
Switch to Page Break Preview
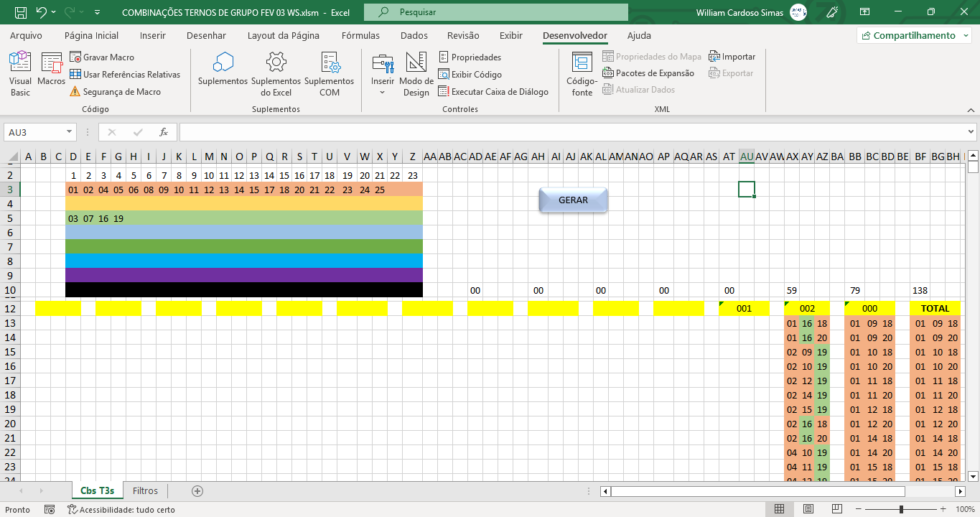pos(838,509)
